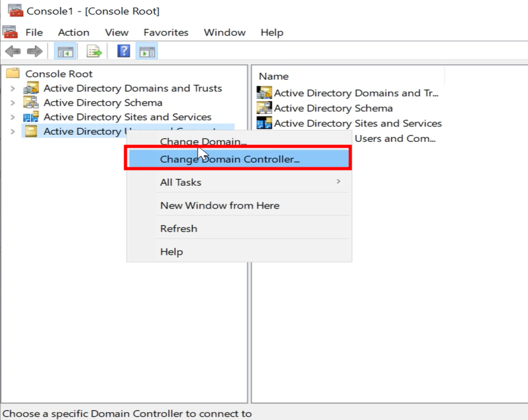The width and height of the screenshot is (528, 420).
Task: Open the View menu
Action: (117, 32)
